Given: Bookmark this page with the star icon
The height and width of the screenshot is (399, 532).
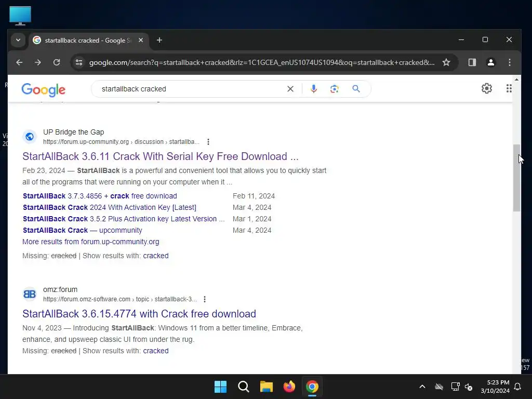Looking at the screenshot, I should [446, 62].
